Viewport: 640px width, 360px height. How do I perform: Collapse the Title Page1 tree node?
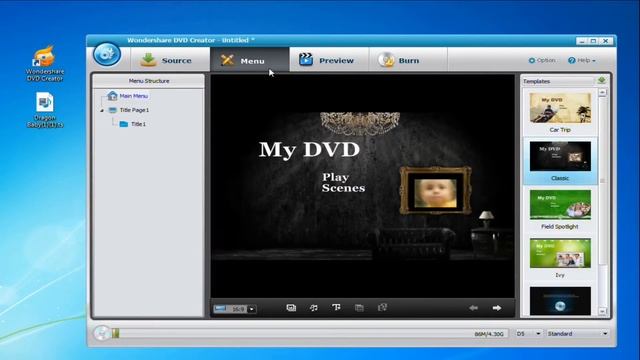pyautogui.click(x=102, y=110)
